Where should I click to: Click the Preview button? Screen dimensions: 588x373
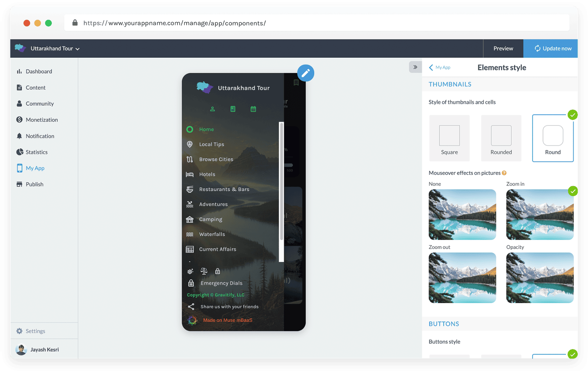tap(503, 49)
